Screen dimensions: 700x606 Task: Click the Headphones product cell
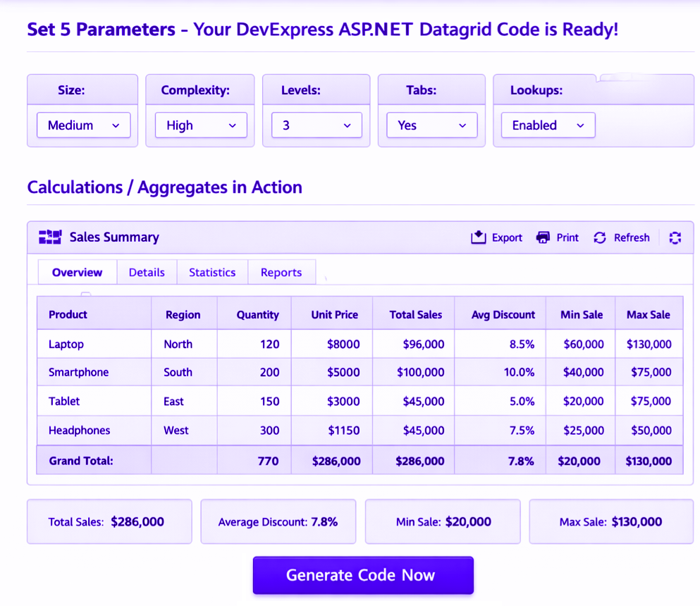80,431
